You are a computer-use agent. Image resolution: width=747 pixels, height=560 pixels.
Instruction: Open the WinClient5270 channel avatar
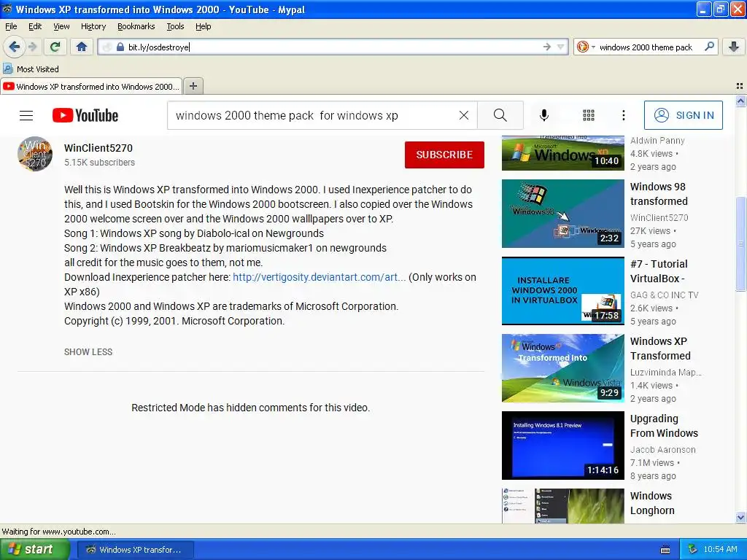(x=35, y=155)
